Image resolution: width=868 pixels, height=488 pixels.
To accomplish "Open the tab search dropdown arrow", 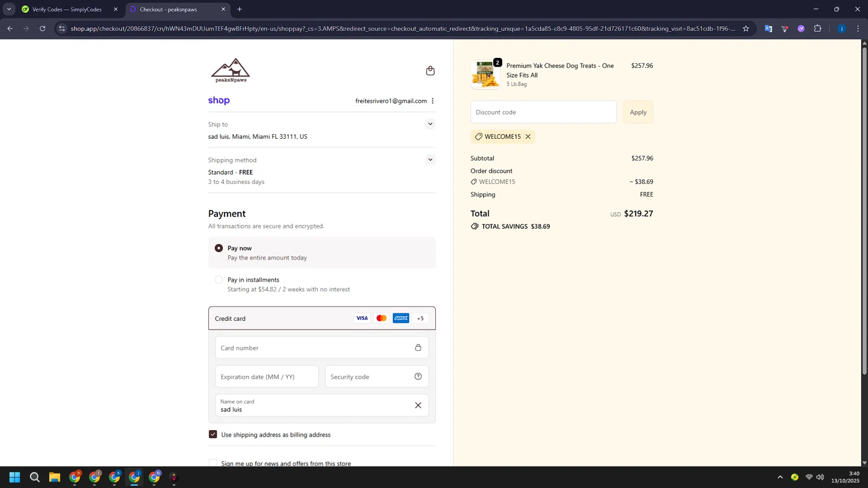I will click(x=9, y=9).
